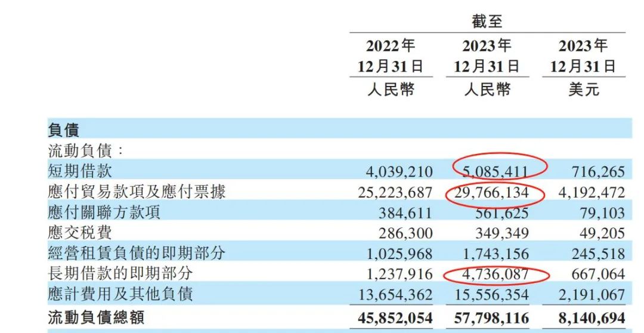Select the 應計費用及其他負債 row label
The height and width of the screenshot is (333, 644).
point(120,294)
